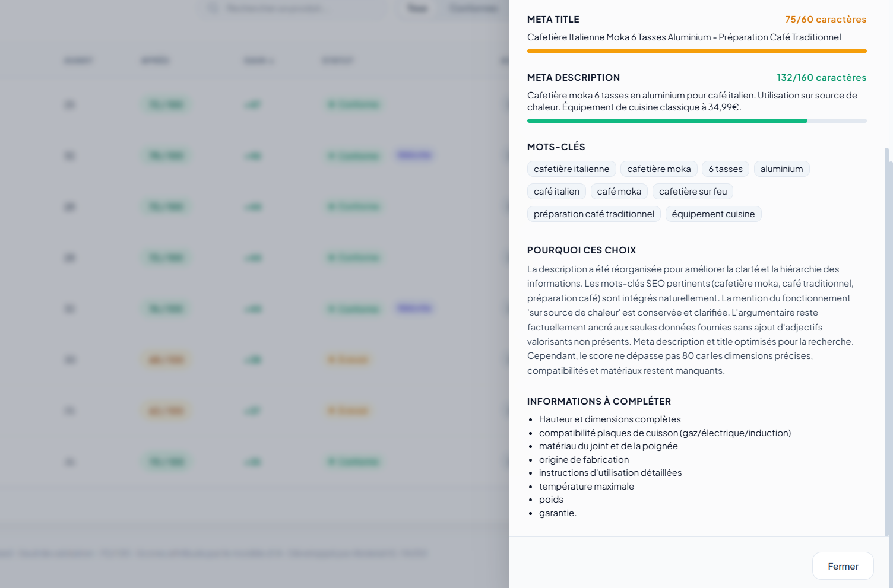Click 'température maximale' list item
The height and width of the screenshot is (588, 893).
(x=587, y=487)
